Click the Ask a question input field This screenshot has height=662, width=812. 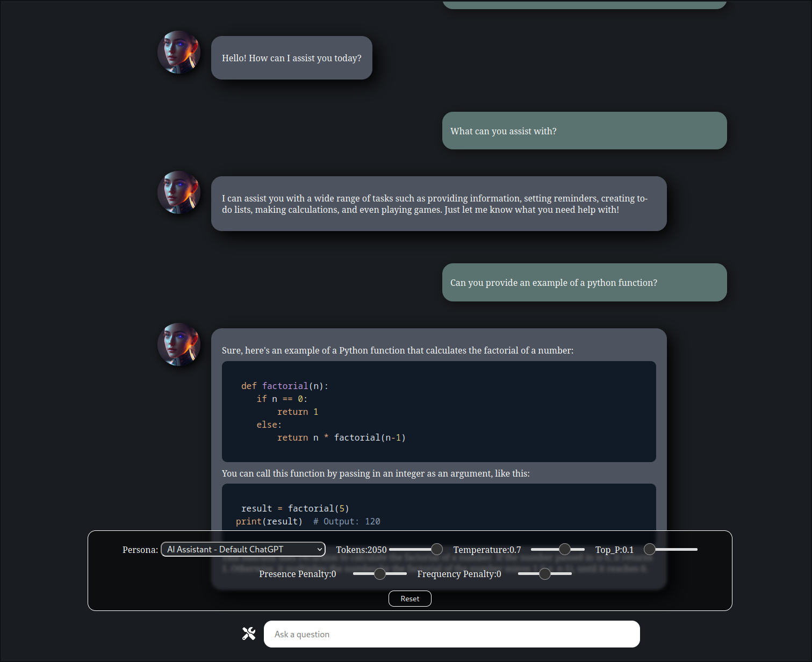[452, 634]
